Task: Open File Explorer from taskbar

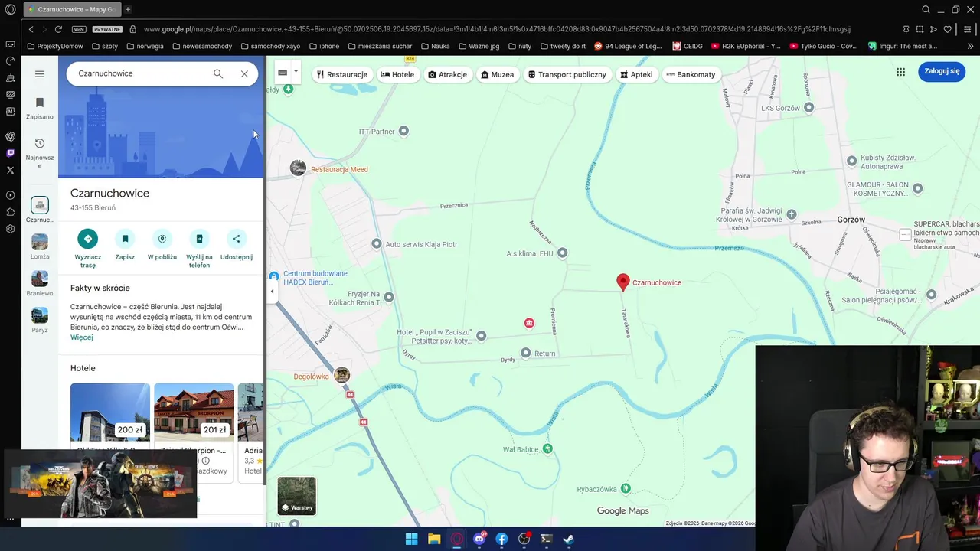Action: point(434,539)
